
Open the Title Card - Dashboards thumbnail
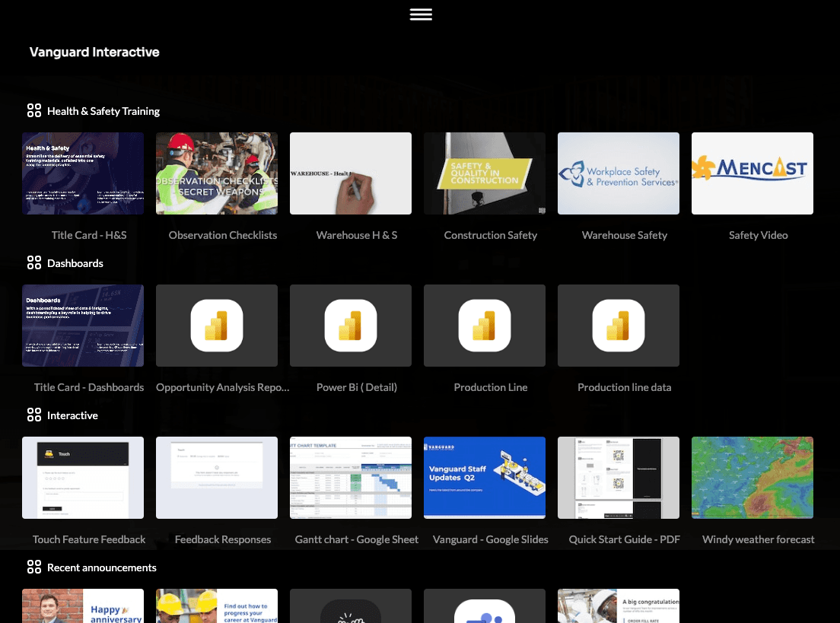click(x=82, y=326)
